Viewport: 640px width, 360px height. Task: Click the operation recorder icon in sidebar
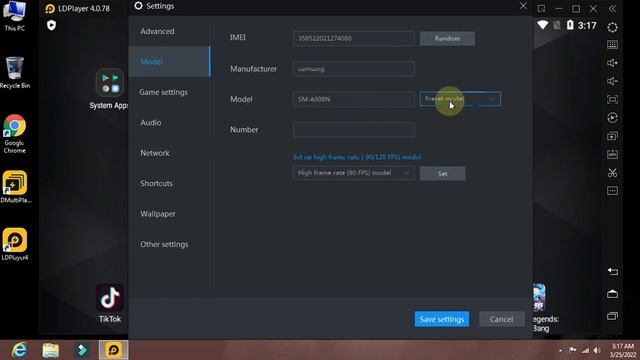pyautogui.click(x=612, y=118)
